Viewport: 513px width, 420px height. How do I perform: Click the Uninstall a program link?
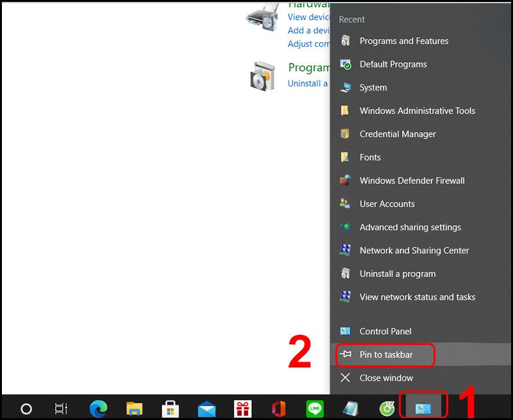click(x=309, y=83)
